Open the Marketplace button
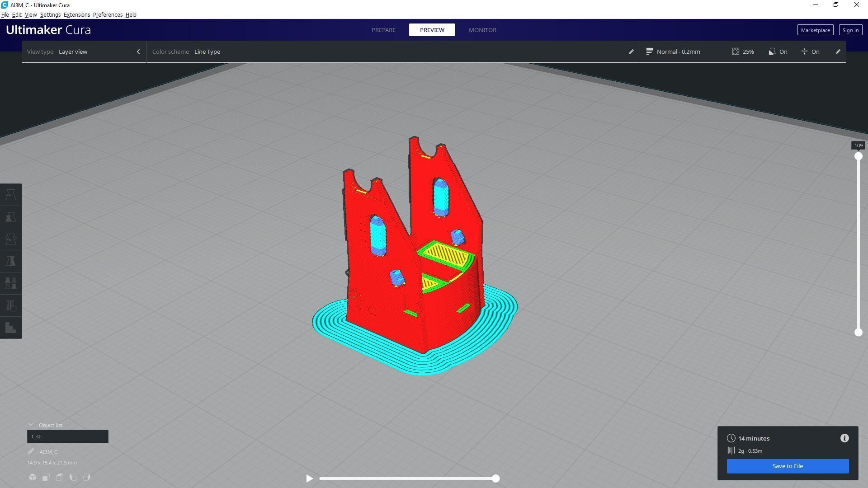 coord(815,30)
